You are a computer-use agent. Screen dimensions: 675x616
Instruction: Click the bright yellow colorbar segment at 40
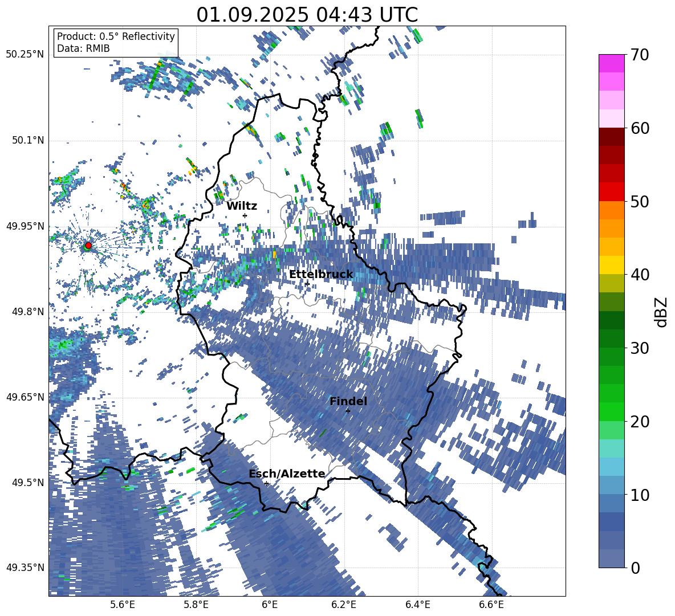(611, 265)
